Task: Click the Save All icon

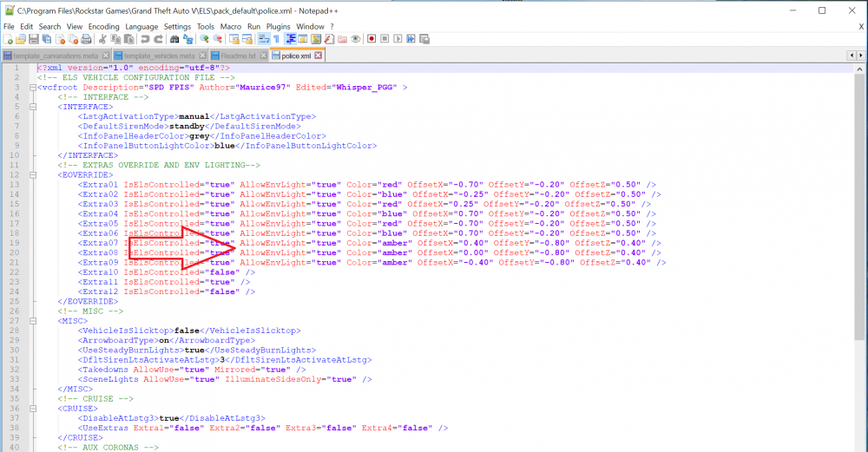Action: coord(47,39)
